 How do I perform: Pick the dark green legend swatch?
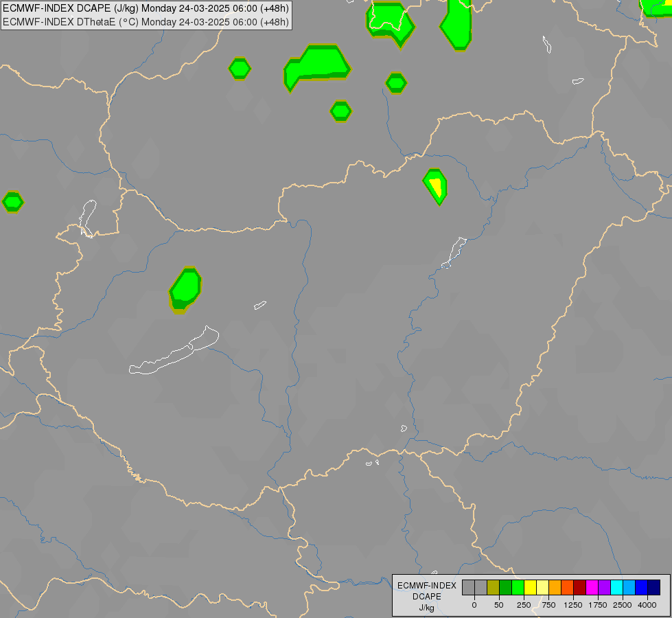point(505,588)
